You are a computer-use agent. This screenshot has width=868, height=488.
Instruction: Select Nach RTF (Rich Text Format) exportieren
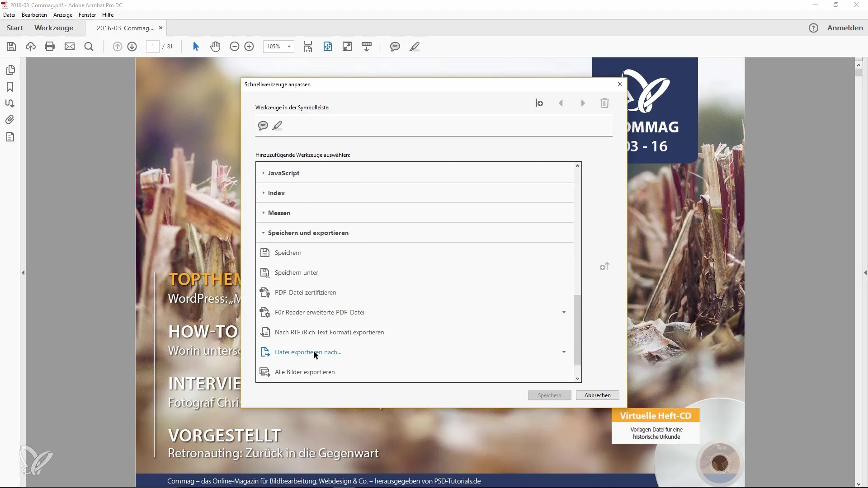415,332
